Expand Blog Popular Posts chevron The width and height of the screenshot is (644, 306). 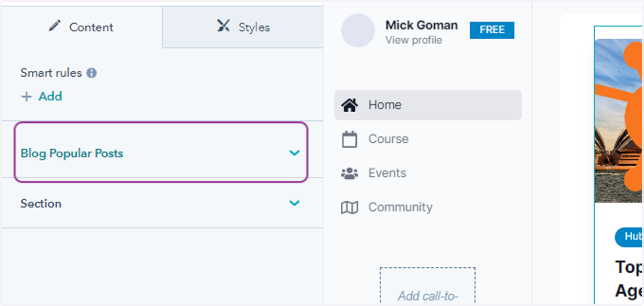pos(294,153)
